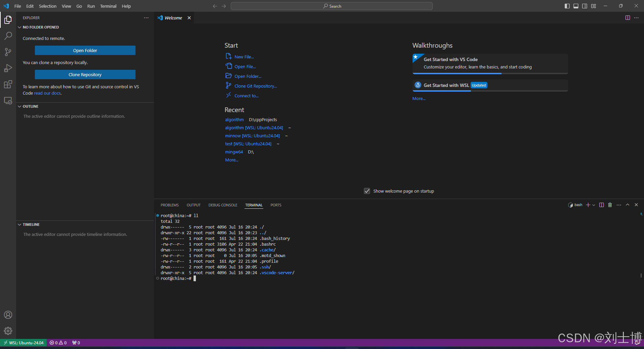This screenshot has width=644, height=349.
Task: Open the Manage gear icon
Action: pyautogui.click(x=8, y=331)
